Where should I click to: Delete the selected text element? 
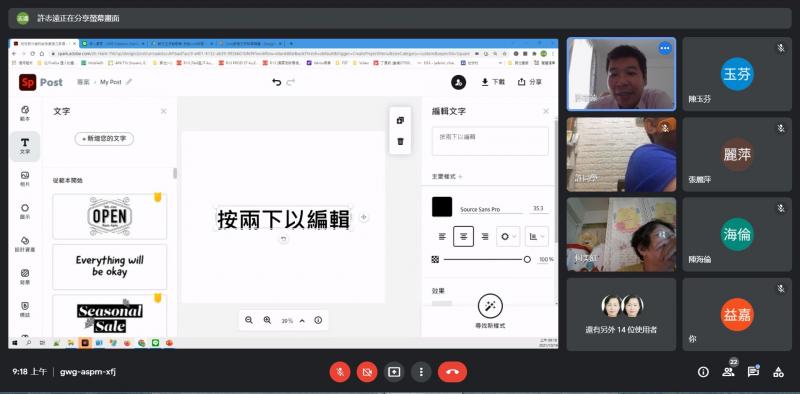400,141
